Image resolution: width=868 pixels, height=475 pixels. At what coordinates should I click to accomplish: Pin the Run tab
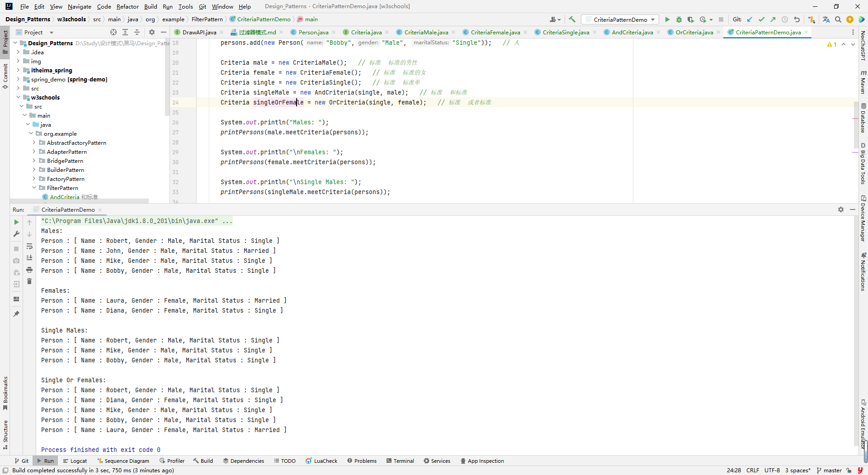coord(16,314)
